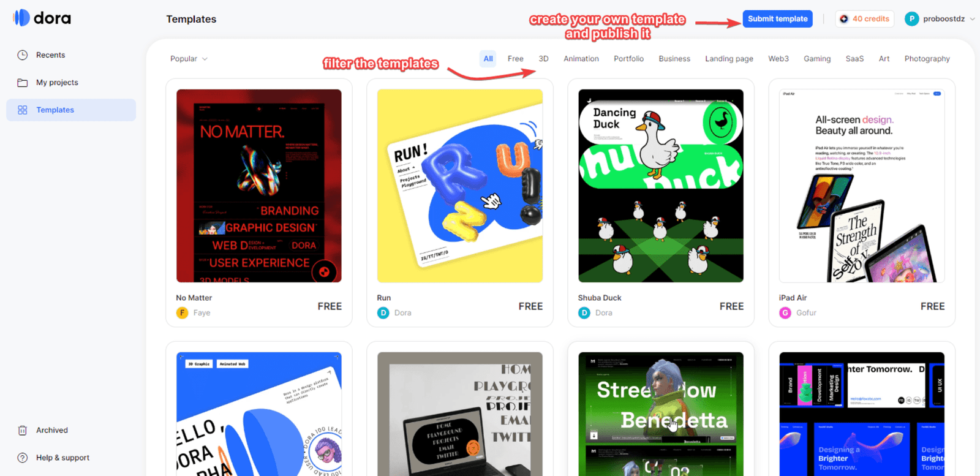Switch to the Portfolio filter tab
This screenshot has width=980, height=476.
coord(628,59)
